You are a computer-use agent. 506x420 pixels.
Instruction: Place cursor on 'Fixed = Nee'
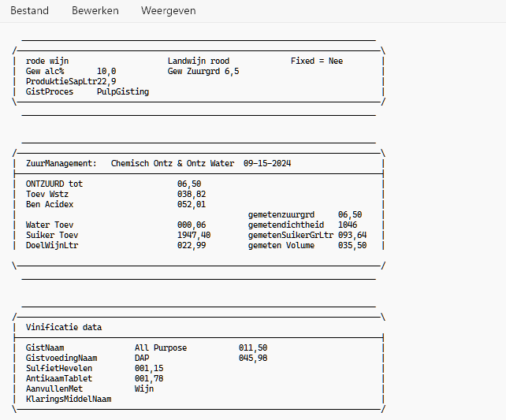pos(317,61)
